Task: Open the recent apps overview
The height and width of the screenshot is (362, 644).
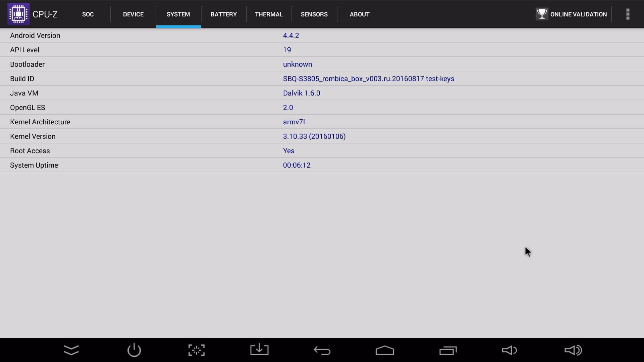Action: (448, 350)
